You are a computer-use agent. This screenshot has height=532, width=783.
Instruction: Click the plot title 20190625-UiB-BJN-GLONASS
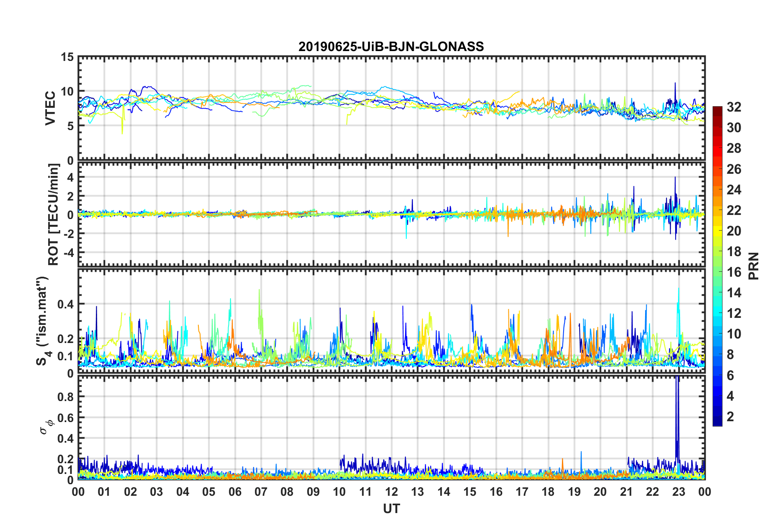coord(391,47)
